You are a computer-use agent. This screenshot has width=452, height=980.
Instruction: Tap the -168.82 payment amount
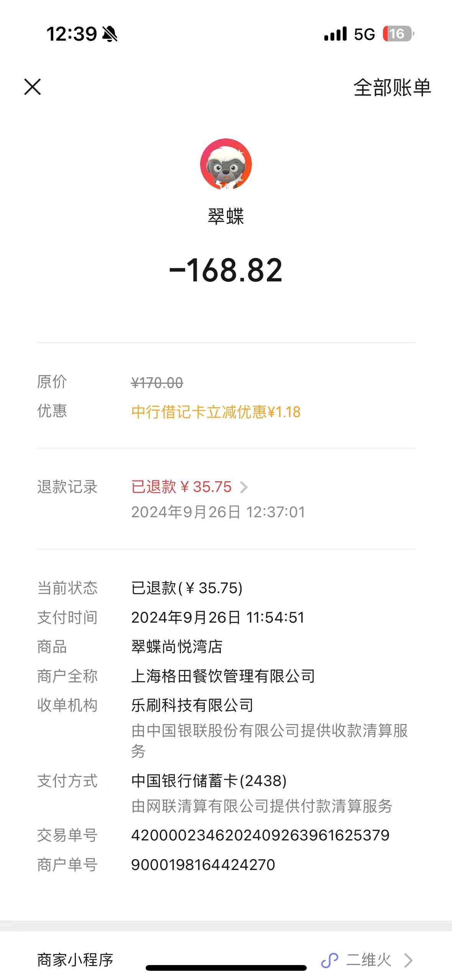click(x=226, y=270)
